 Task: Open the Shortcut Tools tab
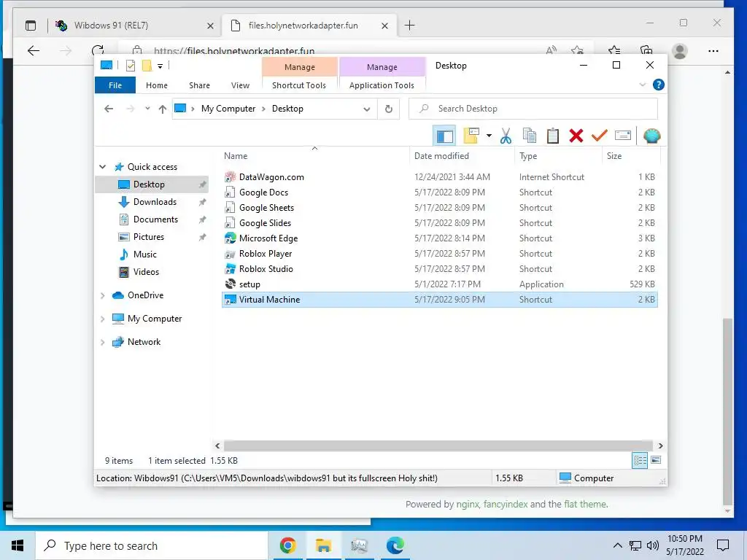pos(299,85)
